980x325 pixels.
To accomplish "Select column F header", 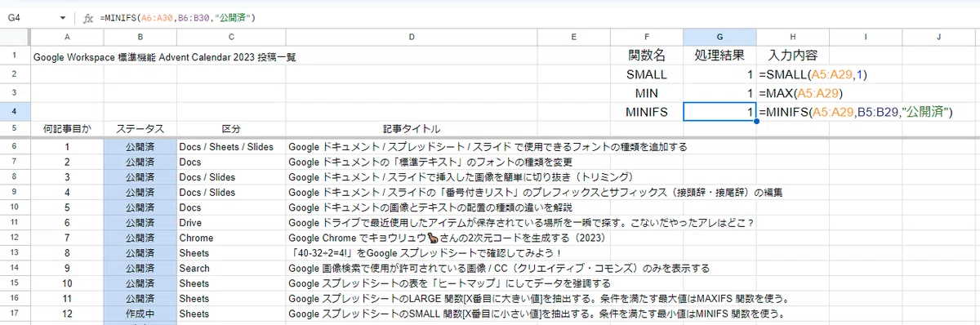I will tap(647, 37).
